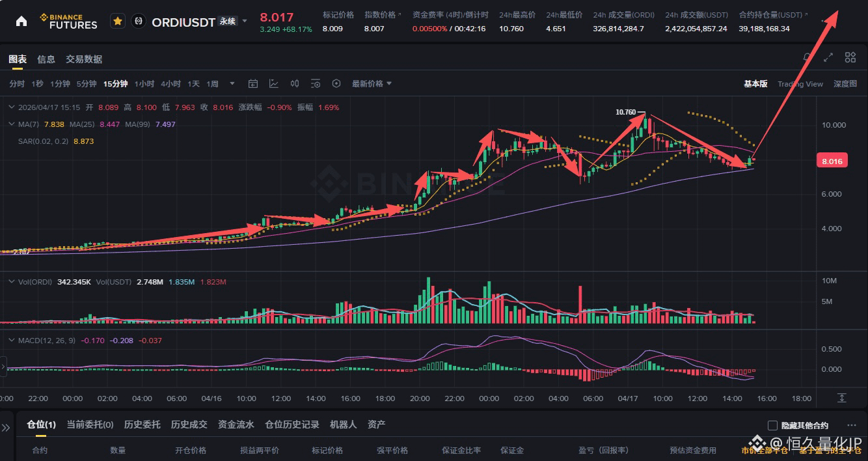Viewport: 868px width, 461px height.
Task: Click the 24h最高价 value 10.760
Action: [511, 29]
